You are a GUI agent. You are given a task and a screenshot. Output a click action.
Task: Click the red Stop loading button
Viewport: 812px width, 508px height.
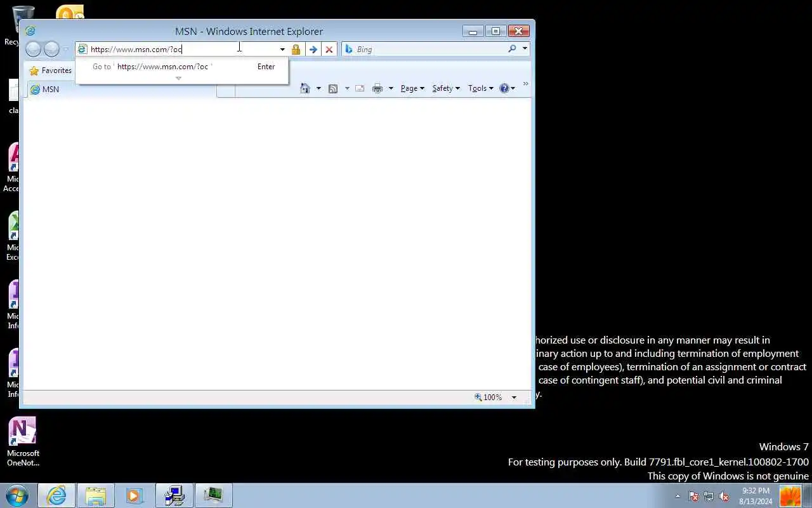coord(329,49)
